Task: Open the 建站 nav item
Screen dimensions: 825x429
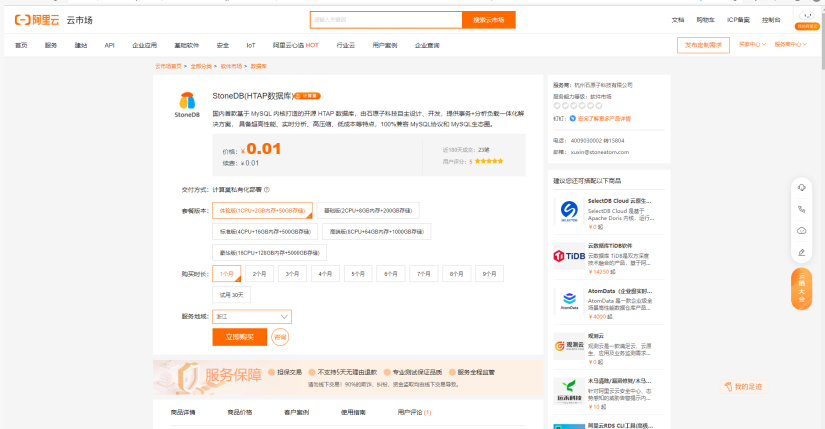Action: pyautogui.click(x=81, y=45)
